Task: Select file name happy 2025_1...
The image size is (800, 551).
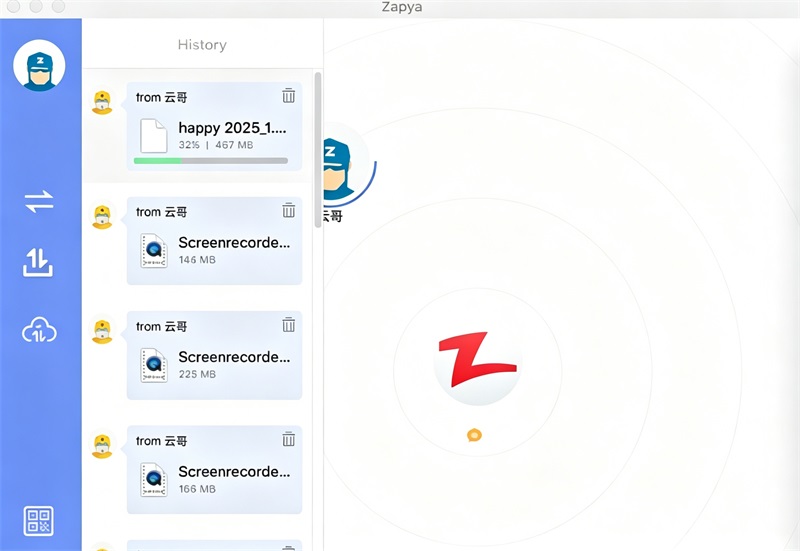Action: coord(232,128)
